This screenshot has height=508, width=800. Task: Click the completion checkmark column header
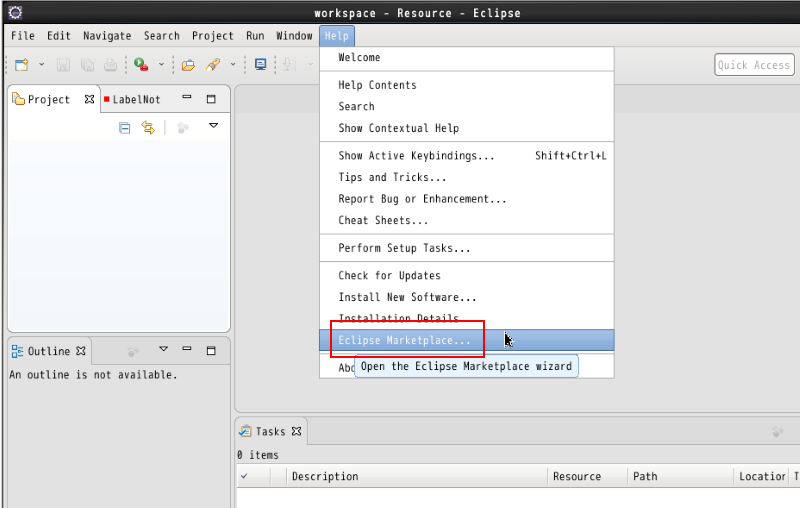(x=254, y=476)
